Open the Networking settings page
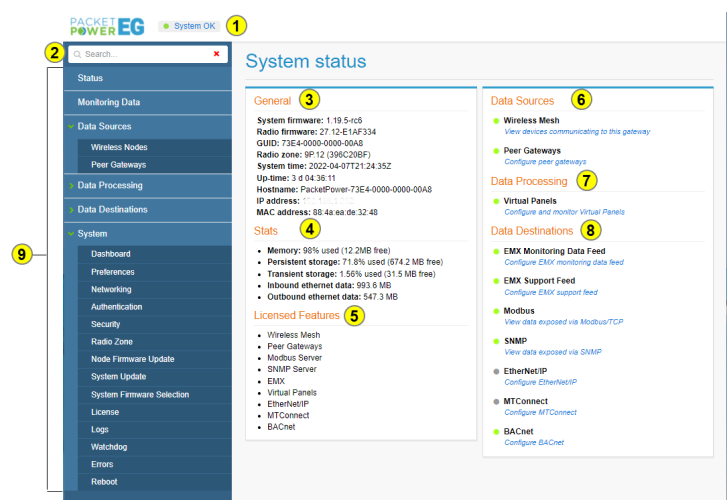The height and width of the screenshot is (500, 727). click(111, 289)
